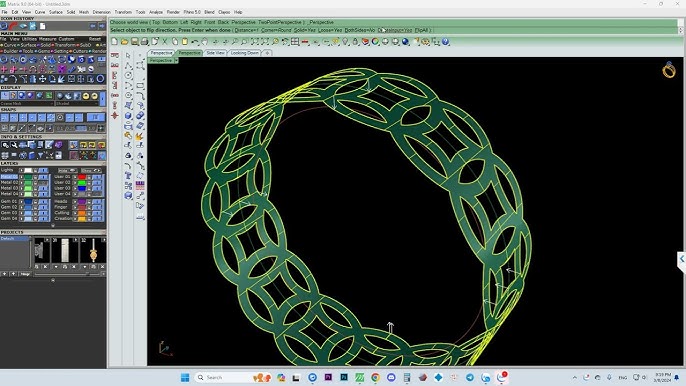Toggle the blue on/off button for Lights layer

click(43, 170)
